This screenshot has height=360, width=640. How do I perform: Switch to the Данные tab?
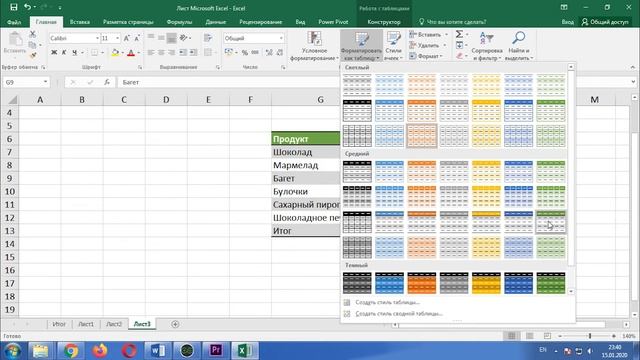(216, 22)
